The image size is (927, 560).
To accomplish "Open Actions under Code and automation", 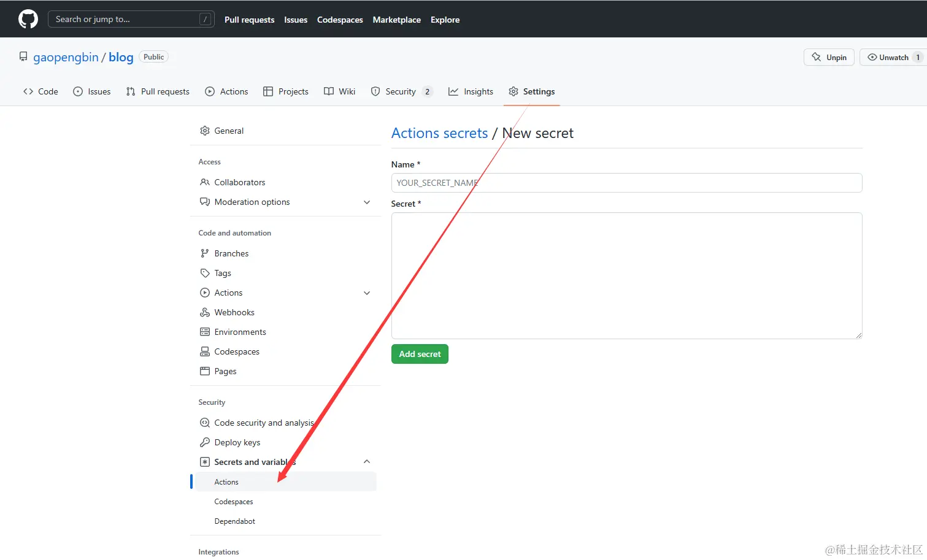I will [285, 293].
